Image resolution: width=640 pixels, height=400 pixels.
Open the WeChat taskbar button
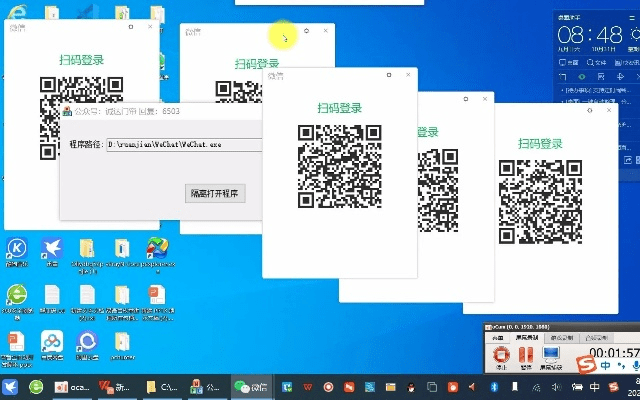point(251,387)
